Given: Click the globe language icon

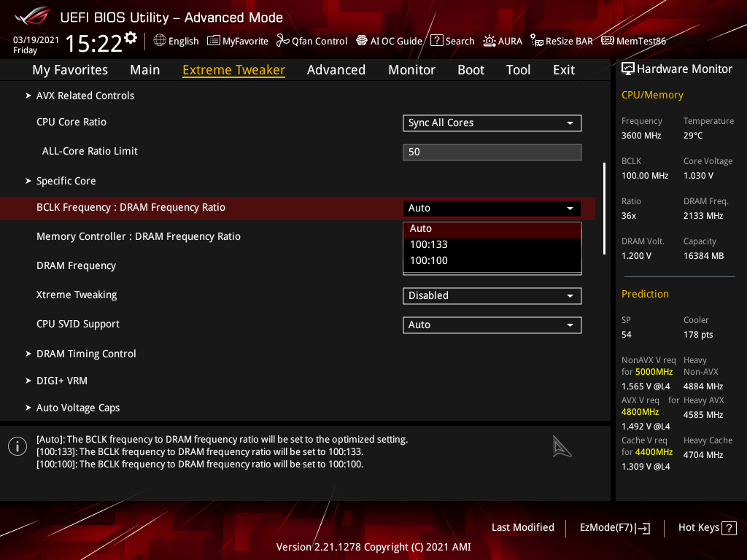Looking at the screenshot, I should 160,41.
